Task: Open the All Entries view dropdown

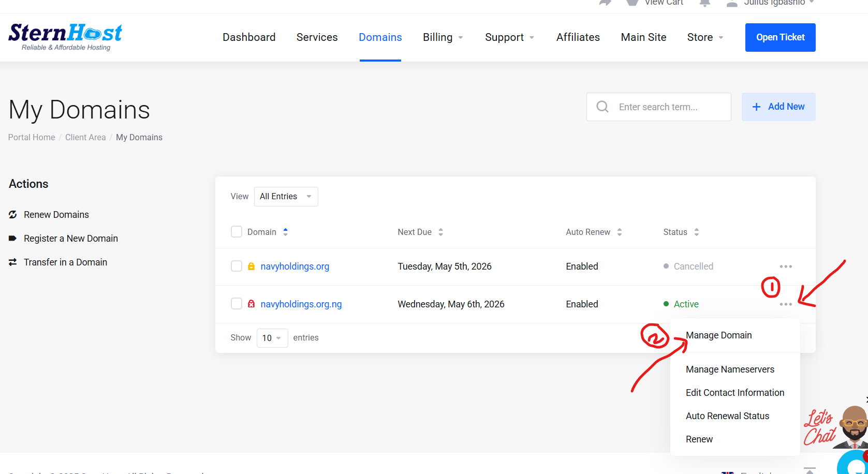Action: tap(286, 197)
